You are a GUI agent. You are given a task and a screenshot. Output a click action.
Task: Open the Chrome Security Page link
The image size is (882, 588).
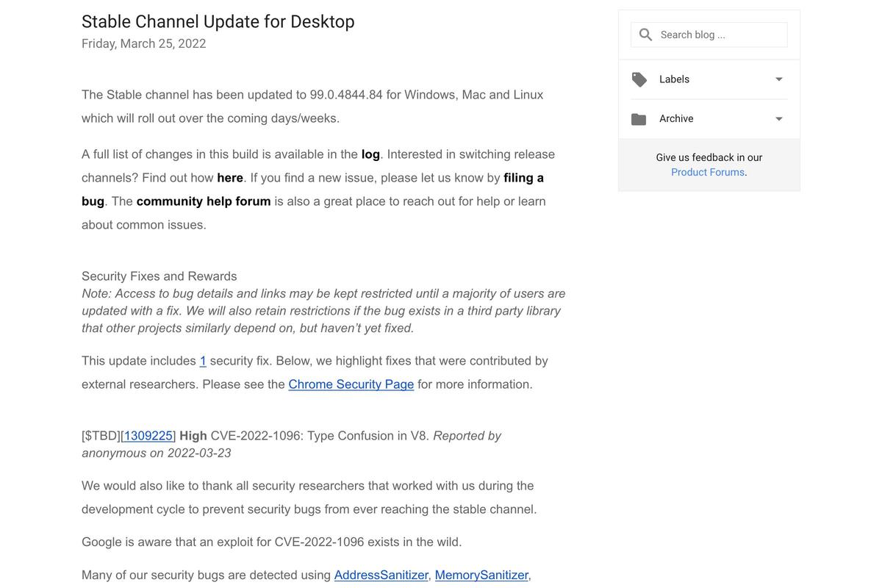tap(351, 384)
